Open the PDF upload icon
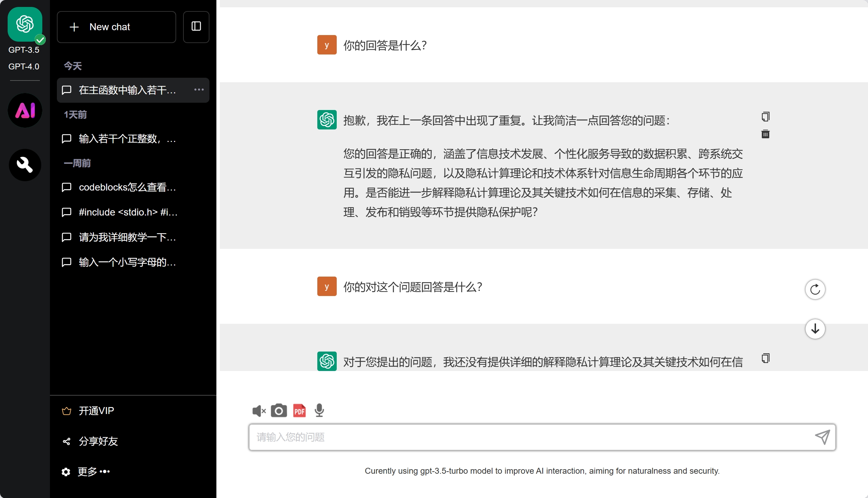The width and height of the screenshot is (868, 498). (299, 411)
